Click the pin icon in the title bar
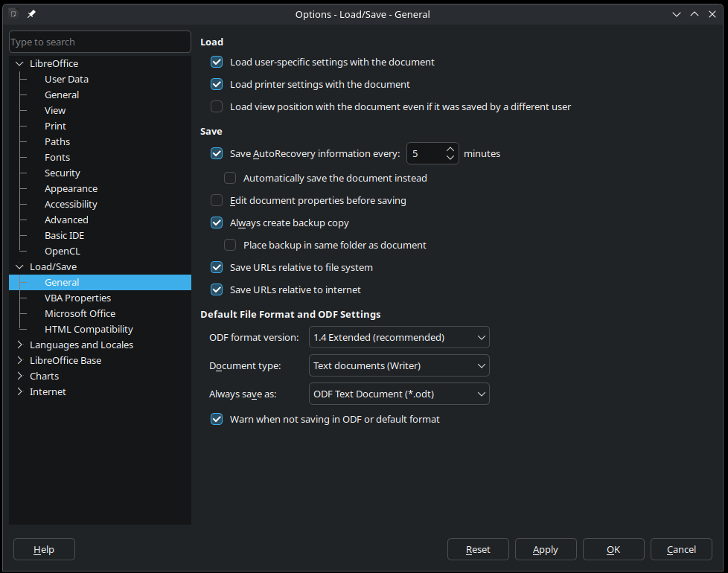The image size is (728, 573). tap(31, 13)
